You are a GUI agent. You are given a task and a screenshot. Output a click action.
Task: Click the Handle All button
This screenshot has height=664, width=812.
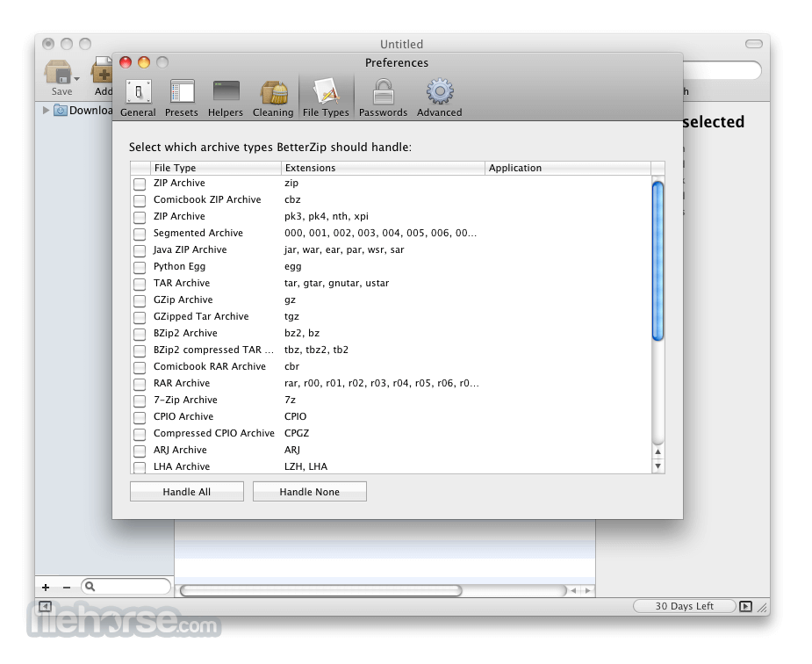click(x=187, y=492)
